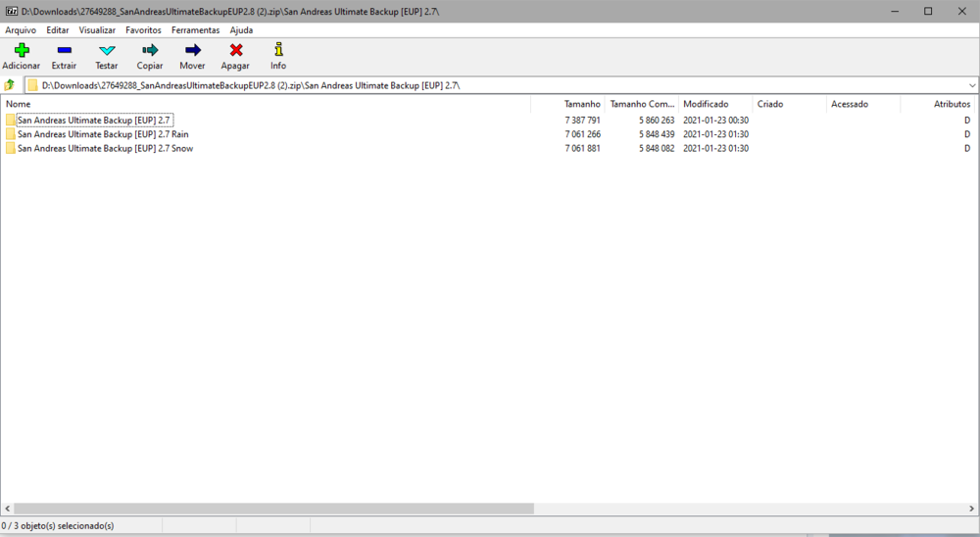Click the Copiar toolbar icon
Screen dimensions: 980x537
[x=150, y=50]
